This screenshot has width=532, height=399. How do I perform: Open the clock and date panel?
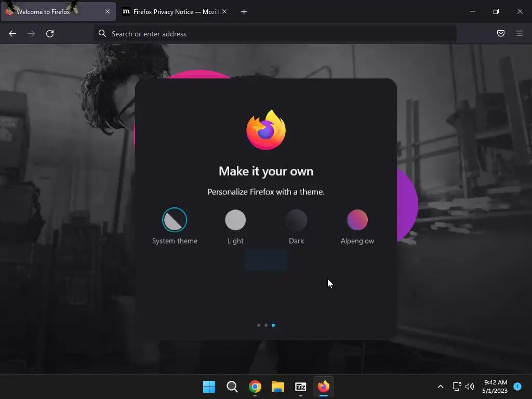(495, 387)
